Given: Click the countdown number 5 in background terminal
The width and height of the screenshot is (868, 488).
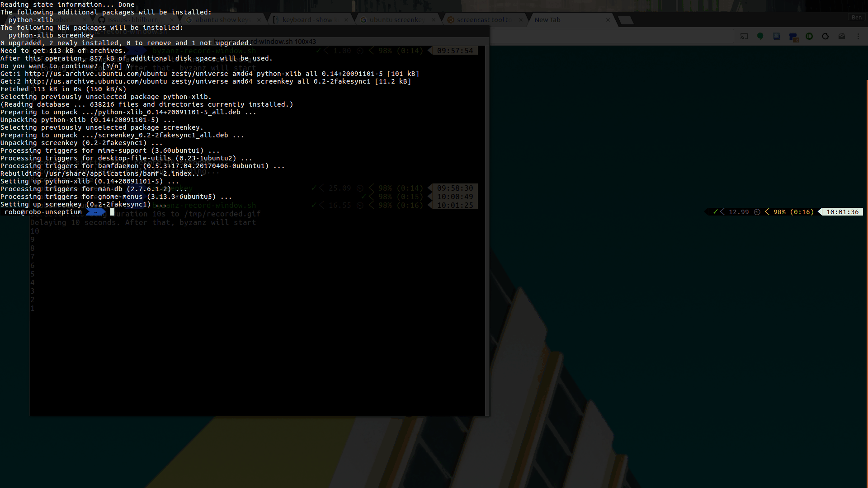Looking at the screenshot, I should tap(33, 274).
